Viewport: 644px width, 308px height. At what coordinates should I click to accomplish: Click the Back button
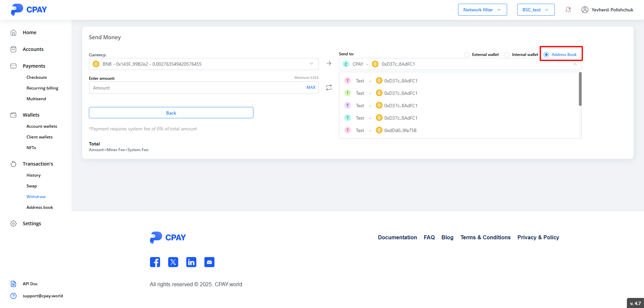171,113
